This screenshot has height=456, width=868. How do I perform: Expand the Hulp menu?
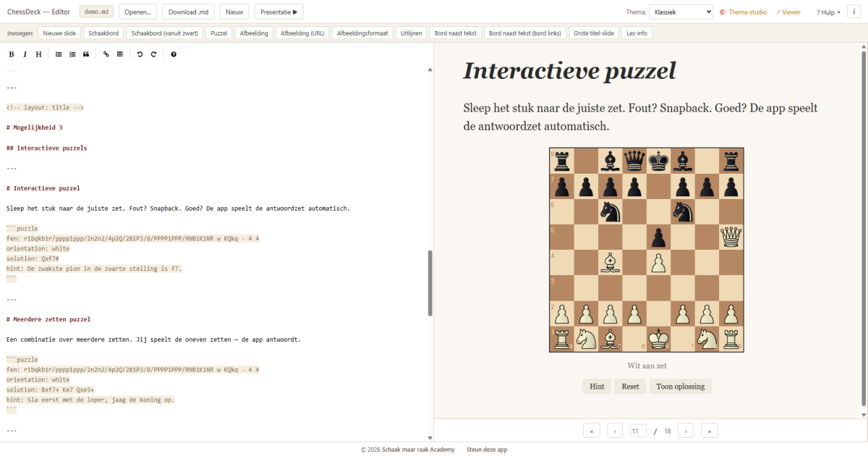(x=828, y=12)
